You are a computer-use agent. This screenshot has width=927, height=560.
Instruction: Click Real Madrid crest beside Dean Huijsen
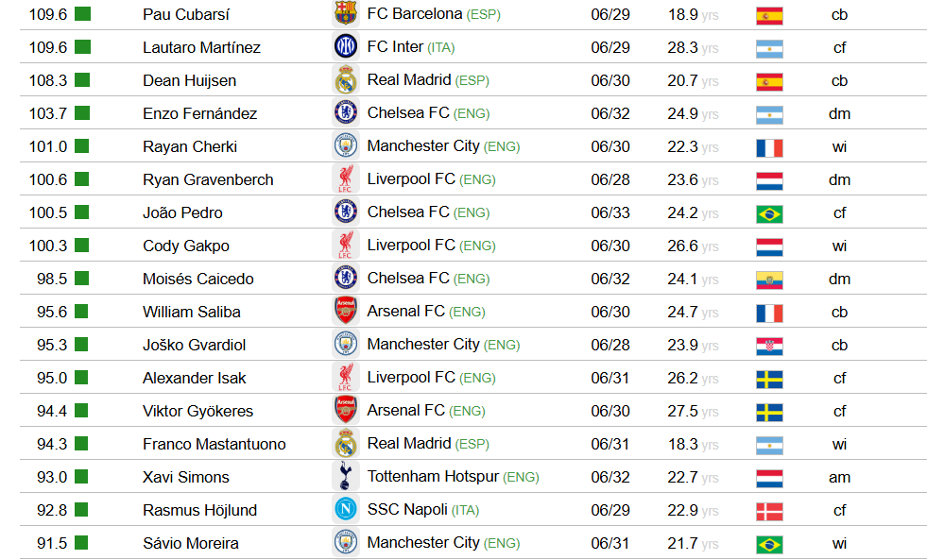click(x=346, y=79)
